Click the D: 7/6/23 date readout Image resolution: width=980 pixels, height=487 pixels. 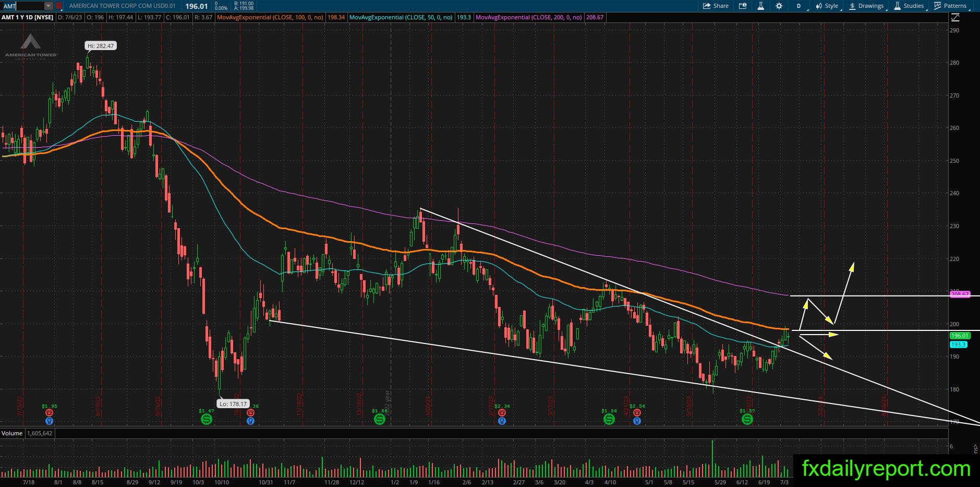pos(69,17)
